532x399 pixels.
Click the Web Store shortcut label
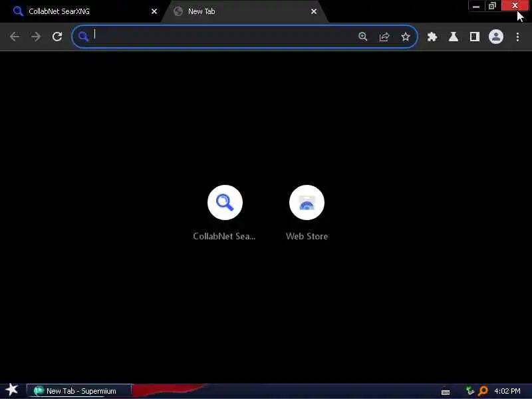(x=307, y=236)
